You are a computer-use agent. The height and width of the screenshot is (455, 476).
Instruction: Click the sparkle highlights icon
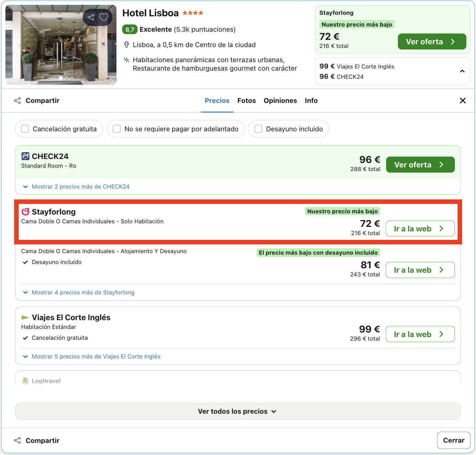click(x=127, y=60)
